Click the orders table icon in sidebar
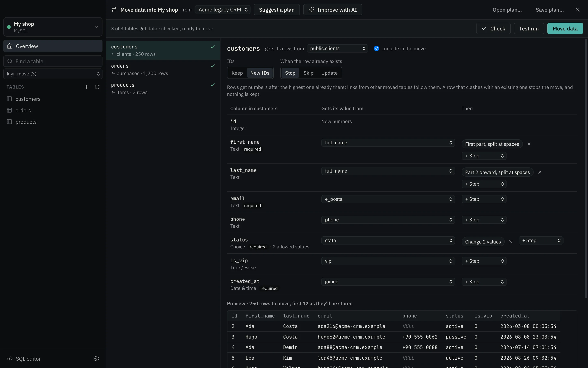 tap(9, 110)
